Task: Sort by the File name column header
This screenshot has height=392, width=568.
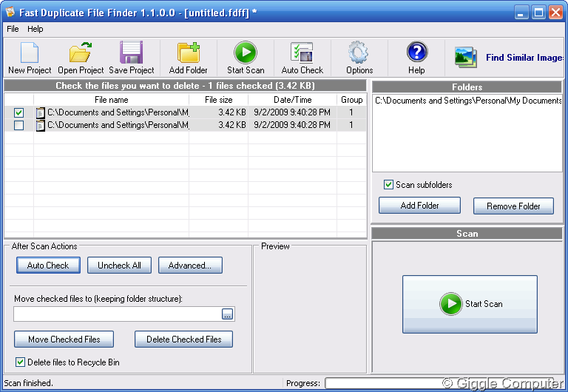Action: pos(111,100)
